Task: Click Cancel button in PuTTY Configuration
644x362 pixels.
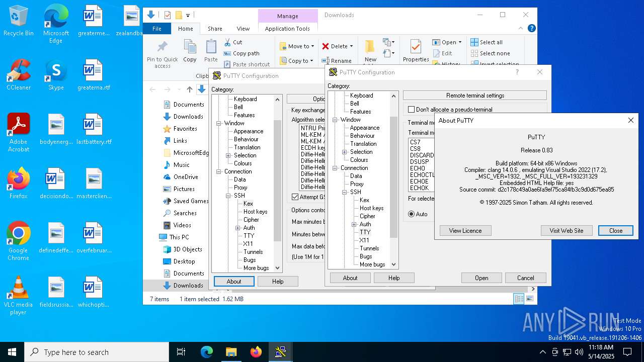Action: point(526,278)
